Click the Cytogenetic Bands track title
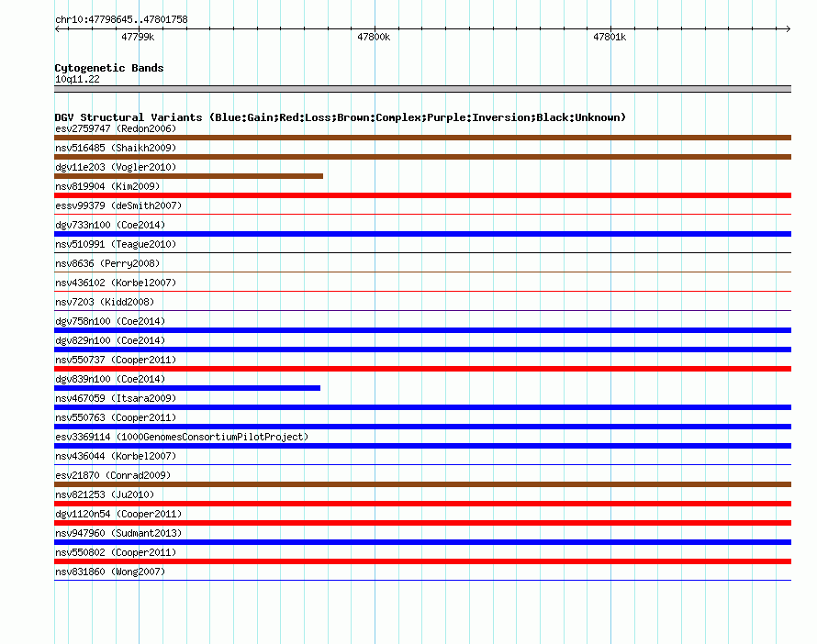Image resolution: width=817 pixels, height=644 pixels. [x=109, y=68]
